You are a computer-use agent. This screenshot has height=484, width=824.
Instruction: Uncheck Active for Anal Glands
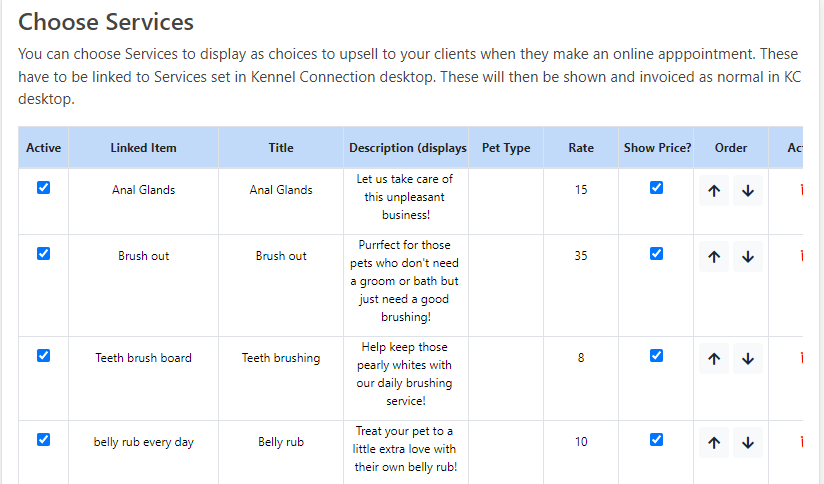tap(44, 188)
